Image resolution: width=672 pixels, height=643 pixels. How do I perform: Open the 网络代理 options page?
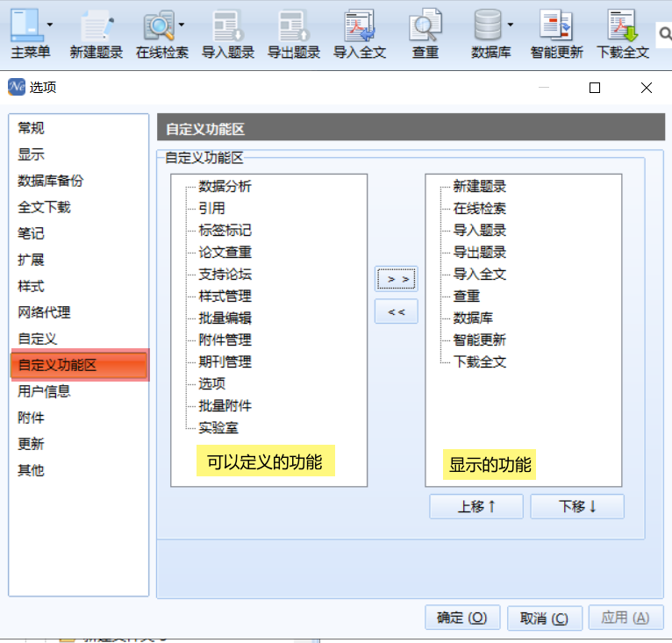[44, 312]
